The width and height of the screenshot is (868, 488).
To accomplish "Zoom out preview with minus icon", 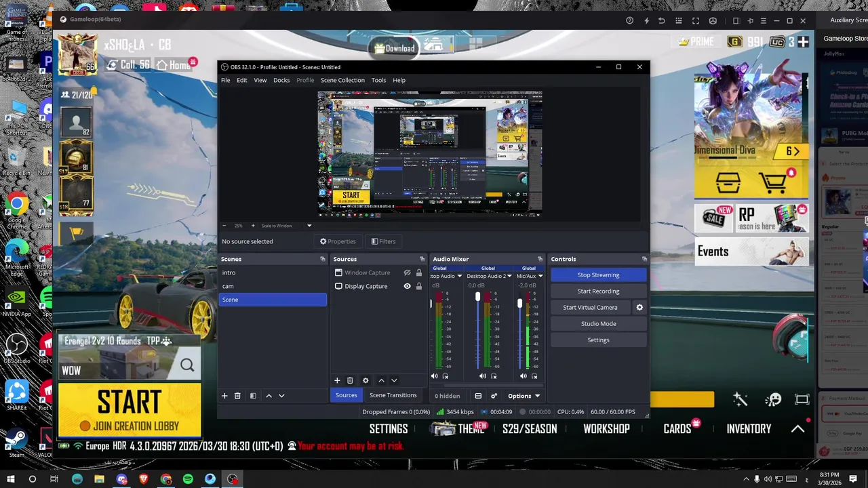I will point(224,226).
